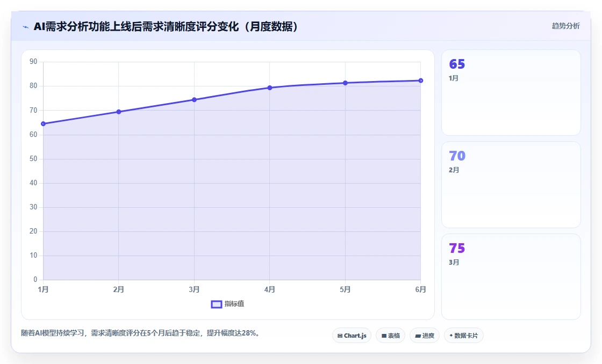Select the Chart.js pill button
This screenshot has height=364, width=602.
click(352, 336)
